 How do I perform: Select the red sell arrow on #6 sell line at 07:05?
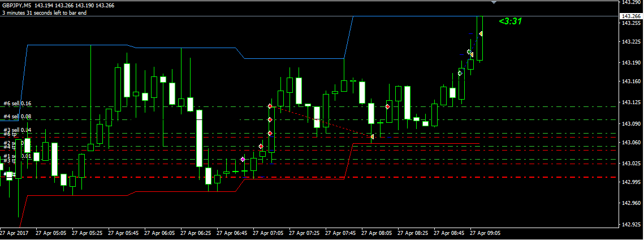(x=270, y=106)
